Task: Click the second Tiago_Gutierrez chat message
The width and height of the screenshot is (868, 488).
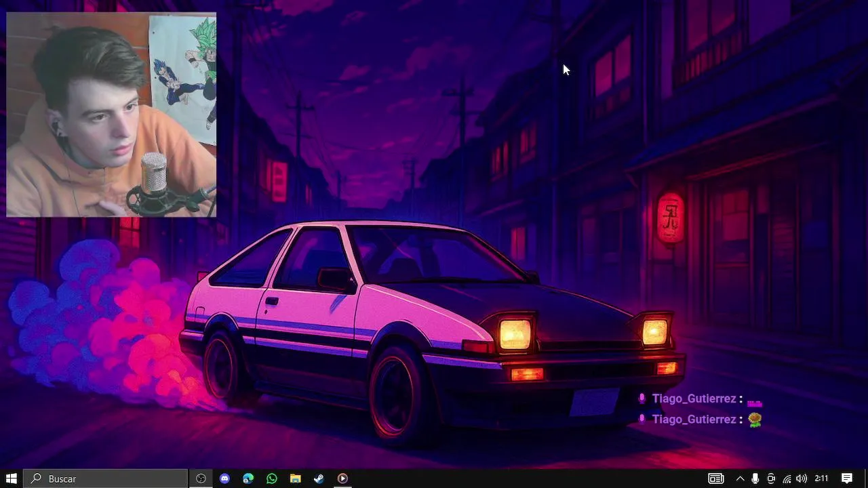Action: (x=701, y=420)
